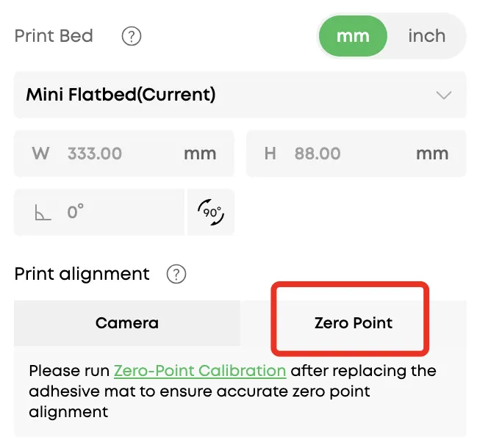Click the Print alignment heading label
Screen dimensions: 477x448
click(x=82, y=274)
